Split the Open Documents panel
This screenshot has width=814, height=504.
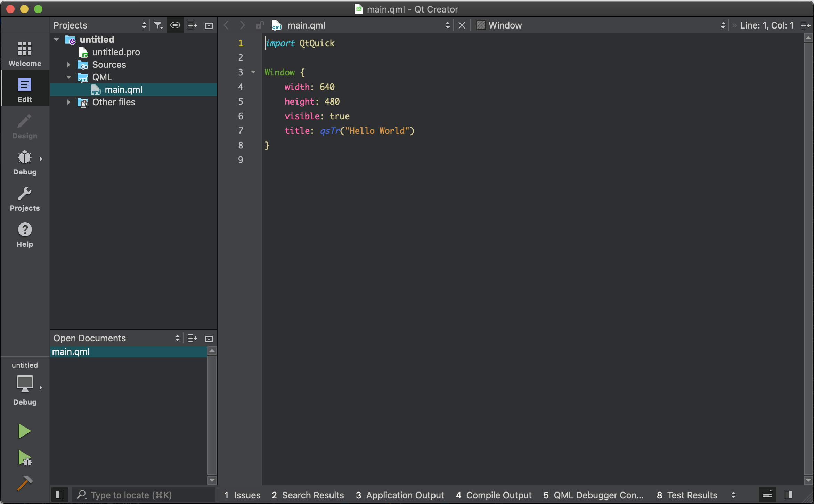(192, 338)
